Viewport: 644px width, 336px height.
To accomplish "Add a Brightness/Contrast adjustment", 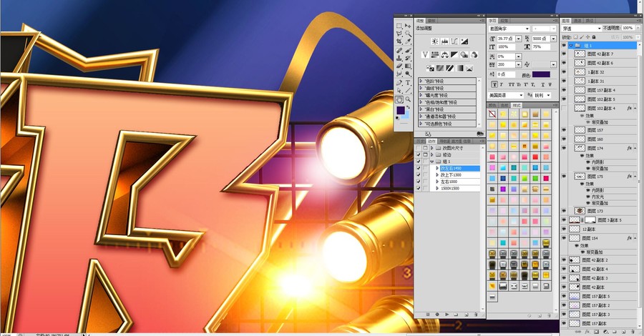I will [x=435, y=41].
